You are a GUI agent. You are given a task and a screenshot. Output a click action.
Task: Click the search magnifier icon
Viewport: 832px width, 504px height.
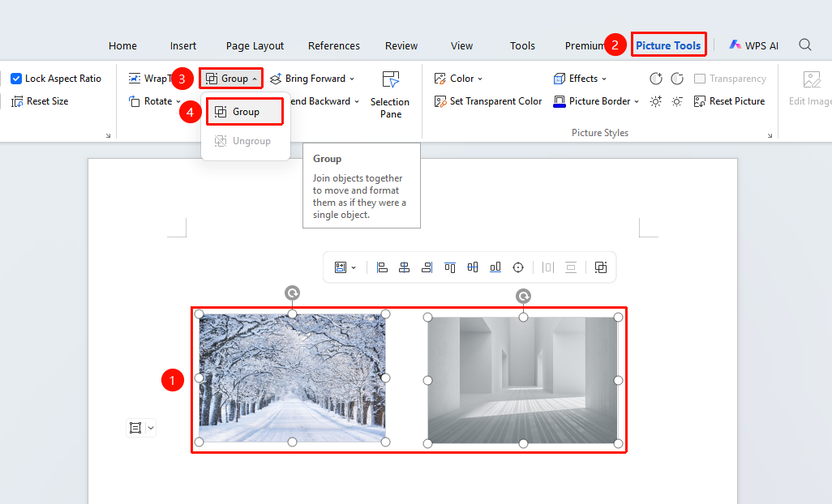tap(805, 45)
